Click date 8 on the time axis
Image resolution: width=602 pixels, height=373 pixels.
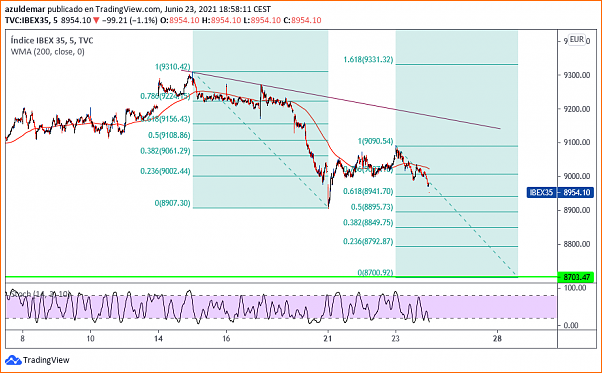tap(23, 338)
